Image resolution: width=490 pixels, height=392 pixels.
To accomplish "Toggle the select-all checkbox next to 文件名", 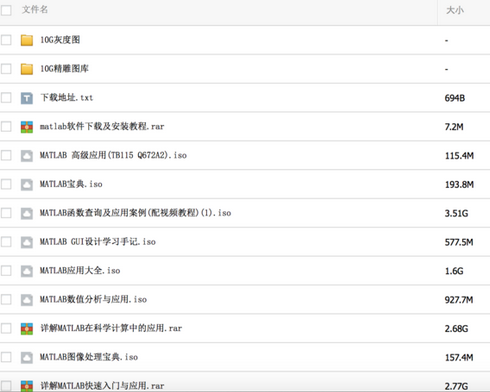I will (6, 10).
